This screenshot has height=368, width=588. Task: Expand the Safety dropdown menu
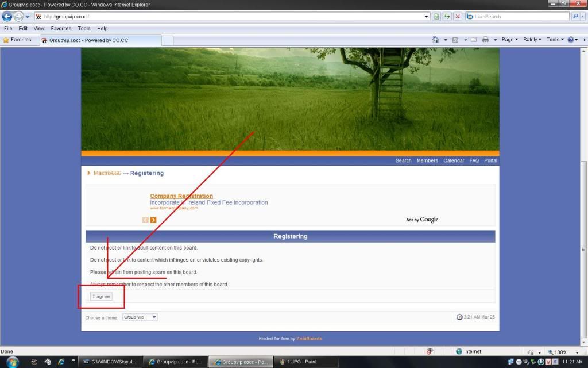532,40
